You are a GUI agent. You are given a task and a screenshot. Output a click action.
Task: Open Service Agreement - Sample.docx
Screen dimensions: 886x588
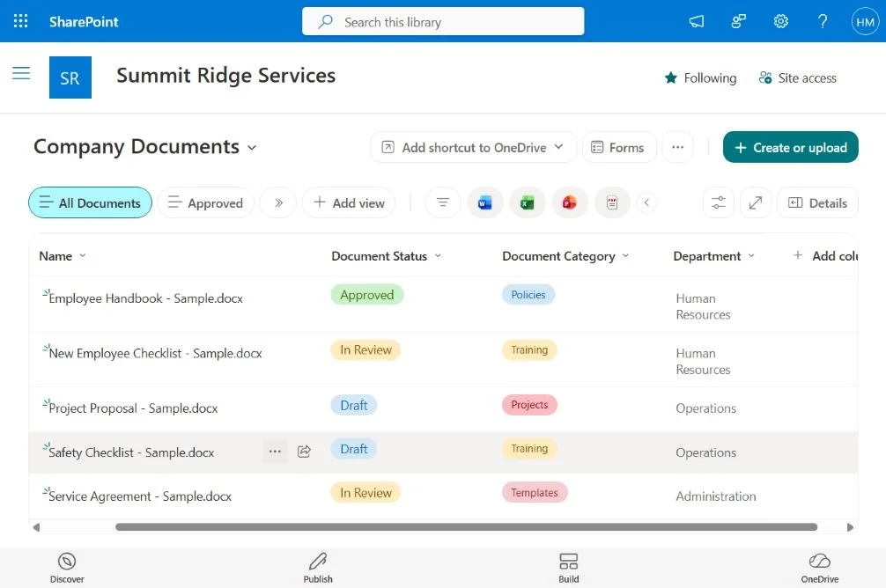click(140, 496)
